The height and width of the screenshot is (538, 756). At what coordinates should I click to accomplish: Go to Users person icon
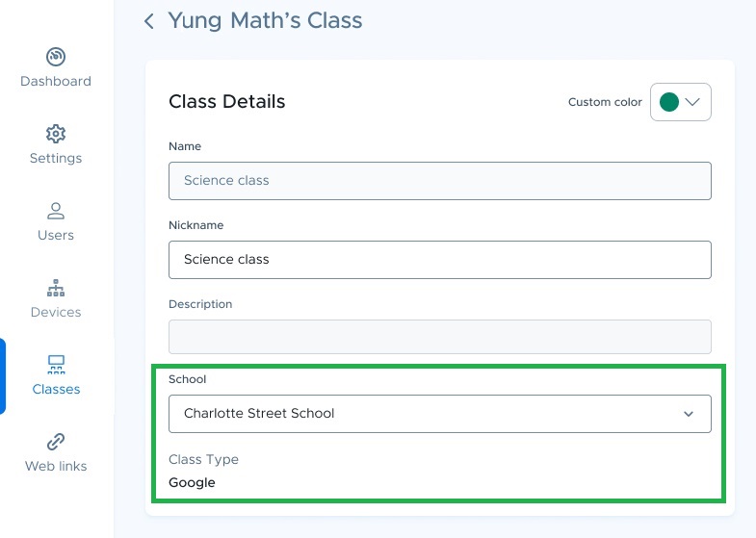56,211
